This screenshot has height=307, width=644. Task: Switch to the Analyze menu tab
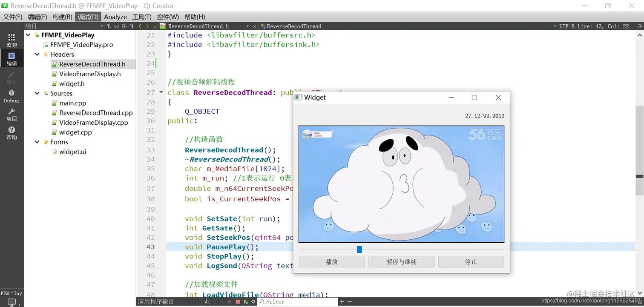click(x=115, y=17)
